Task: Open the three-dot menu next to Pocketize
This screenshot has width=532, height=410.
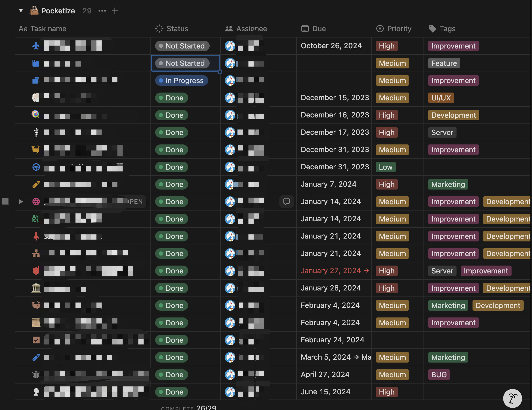Action: (102, 11)
